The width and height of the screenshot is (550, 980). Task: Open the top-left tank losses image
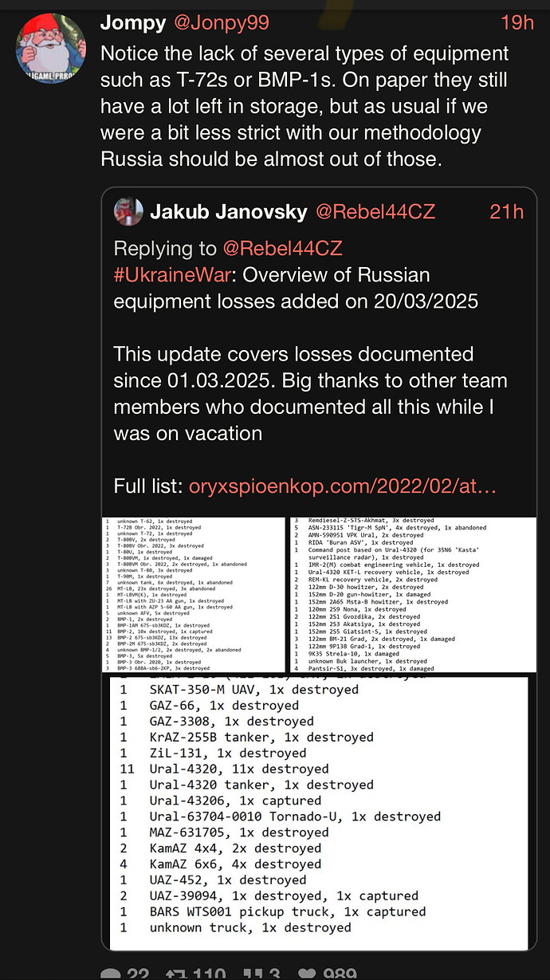(x=194, y=595)
